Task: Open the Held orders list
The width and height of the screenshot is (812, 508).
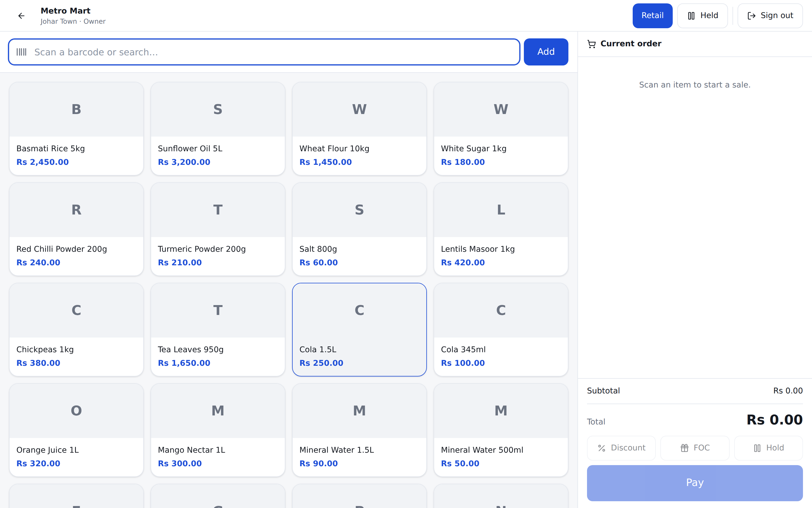Action: click(x=703, y=16)
